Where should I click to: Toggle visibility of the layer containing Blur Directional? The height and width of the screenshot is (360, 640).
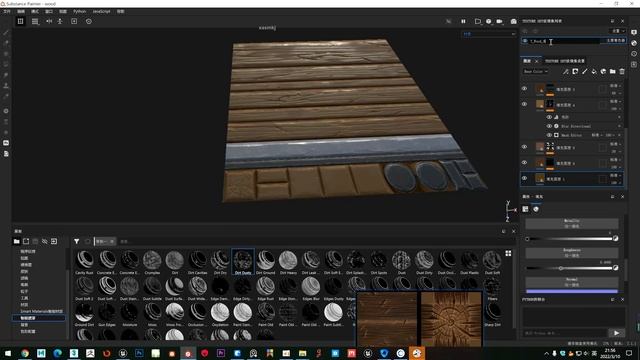tap(524, 104)
